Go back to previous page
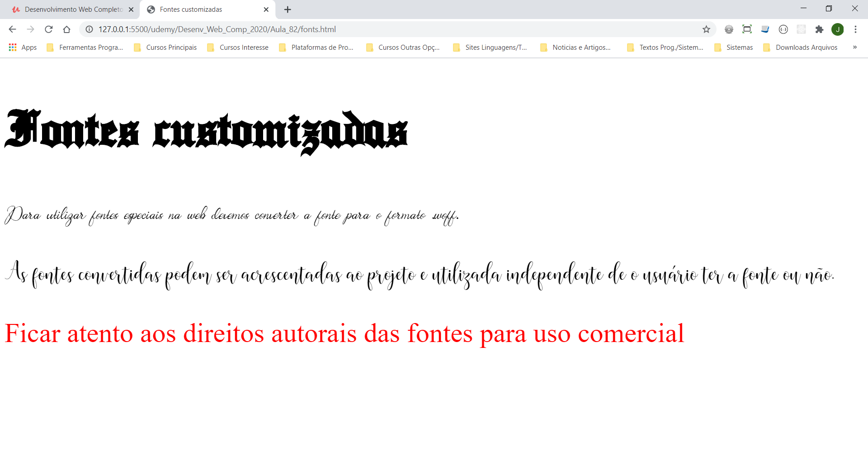The image size is (868, 466). tap(12, 29)
